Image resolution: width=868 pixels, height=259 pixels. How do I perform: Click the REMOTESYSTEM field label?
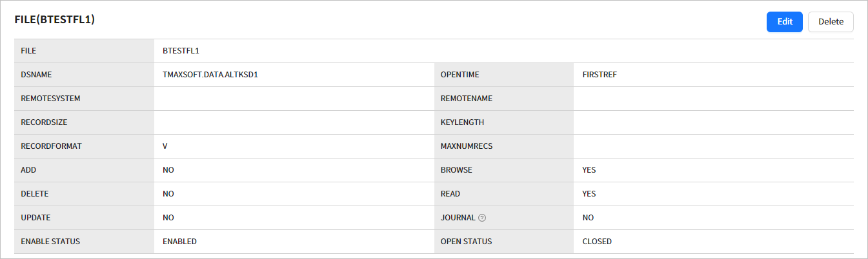pyautogui.click(x=50, y=99)
